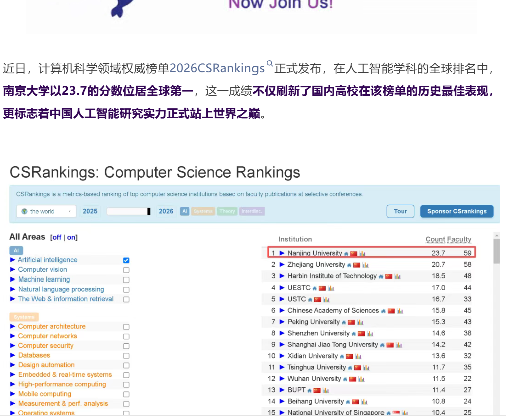Select the Theory filter tab
This screenshot has height=420, width=509.
tap(227, 211)
